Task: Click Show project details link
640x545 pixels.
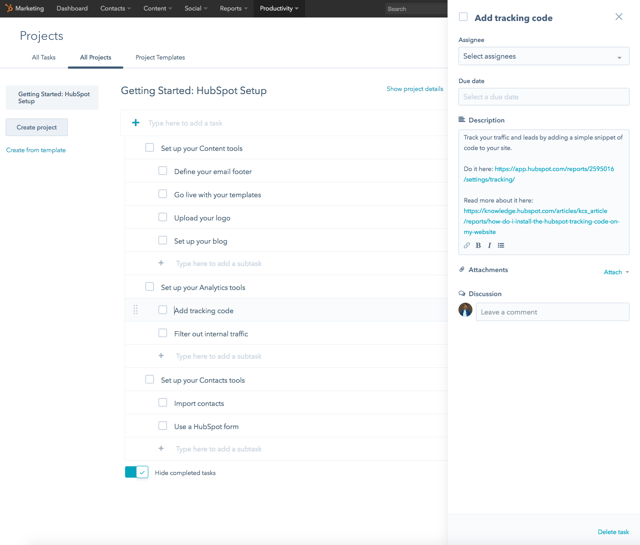Action: (x=415, y=89)
